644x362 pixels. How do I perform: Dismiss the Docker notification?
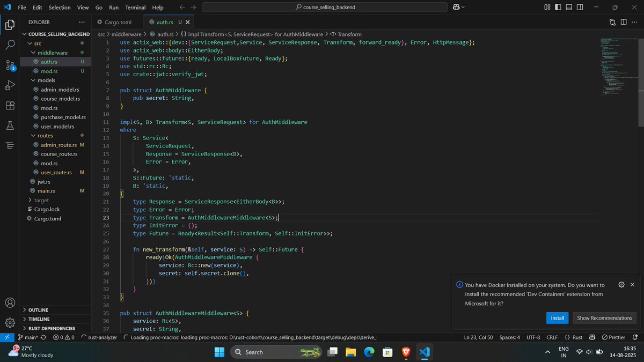pos(632,285)
